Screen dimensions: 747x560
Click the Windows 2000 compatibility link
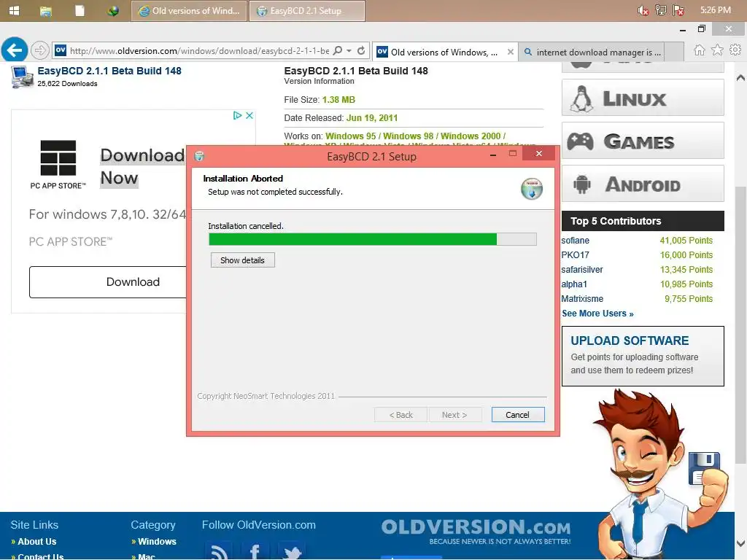(x=471, y=136)
